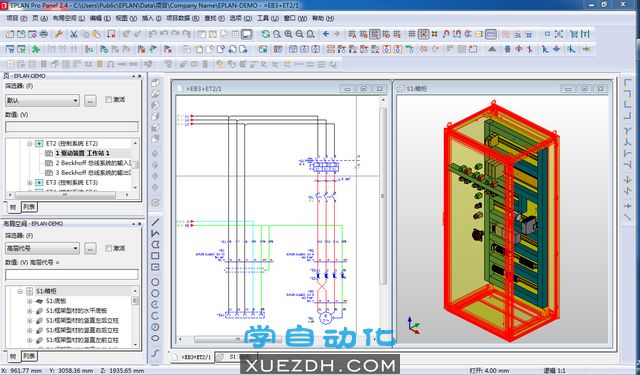Open the 项目 menu
Screen dimensions: 640x375
16,18
